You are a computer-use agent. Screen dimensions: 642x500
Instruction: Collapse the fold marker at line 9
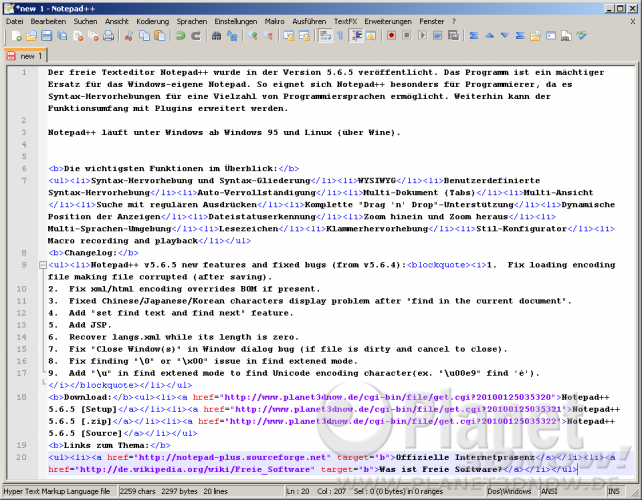43,265
